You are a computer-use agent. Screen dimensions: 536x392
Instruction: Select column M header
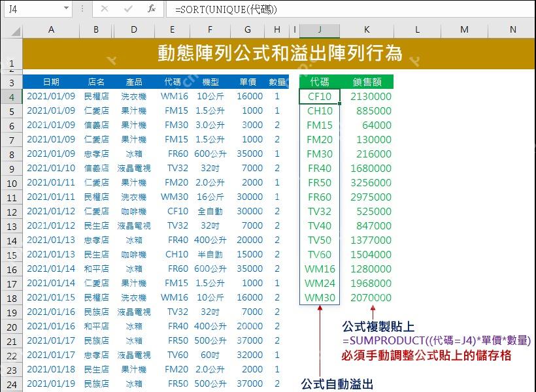coord(464,30)
